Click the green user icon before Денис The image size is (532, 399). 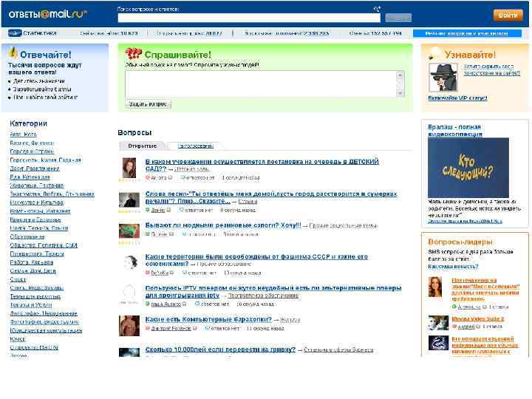coord(148,211)
